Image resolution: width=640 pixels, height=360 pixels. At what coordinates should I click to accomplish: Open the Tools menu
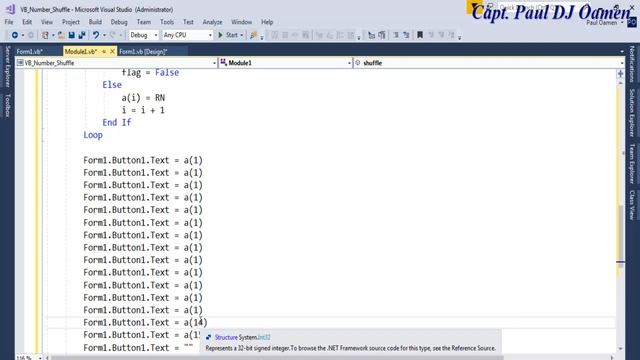coord(167,22)
